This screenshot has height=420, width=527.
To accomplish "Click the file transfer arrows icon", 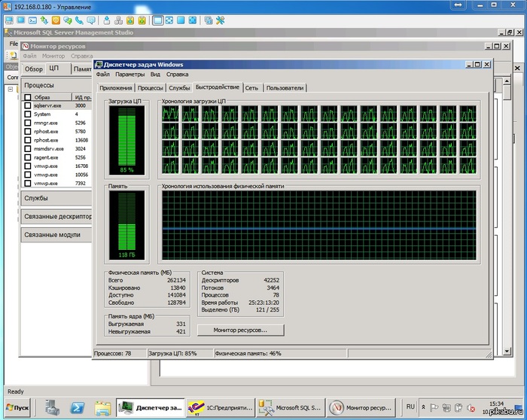I will 44,20.
